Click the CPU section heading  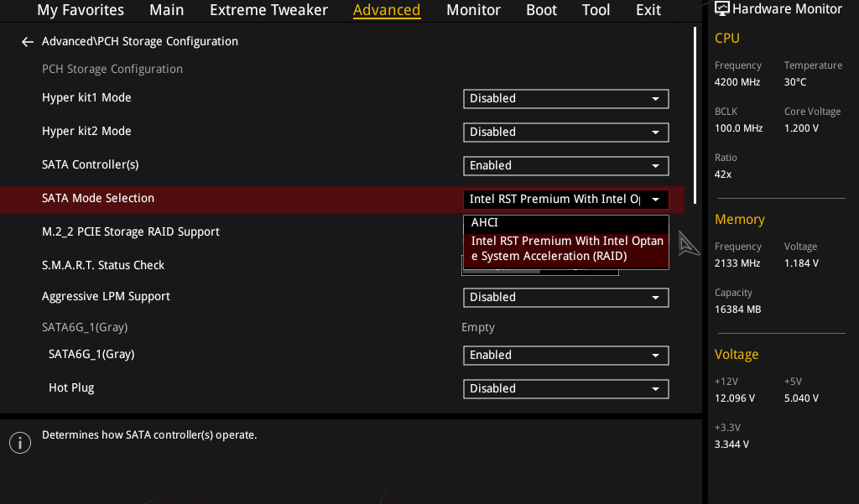coord(727,39)
